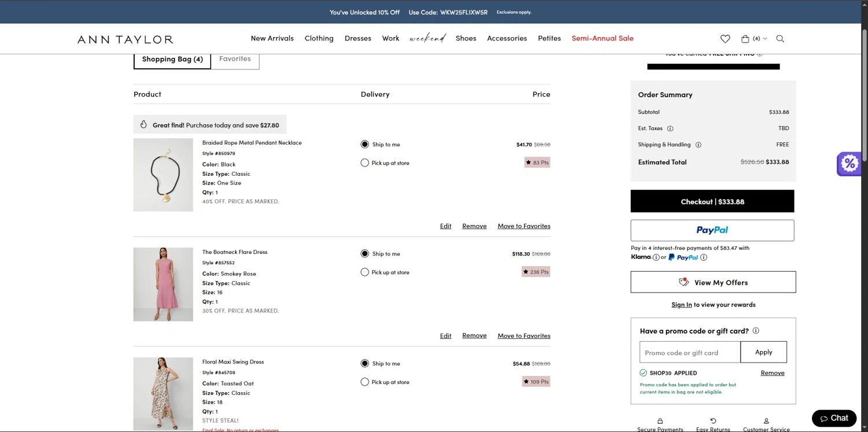Show Shipping & Handling info icon

pyautogui.click(x=698, y=145)
